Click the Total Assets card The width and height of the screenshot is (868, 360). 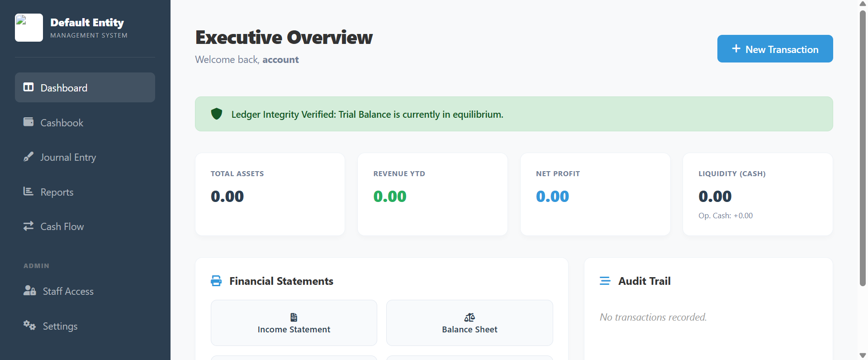pyautogui.click(x=270, y=194)
